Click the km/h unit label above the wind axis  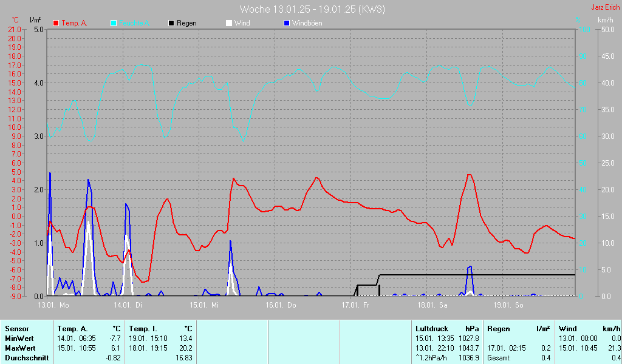tap(606, 20)
